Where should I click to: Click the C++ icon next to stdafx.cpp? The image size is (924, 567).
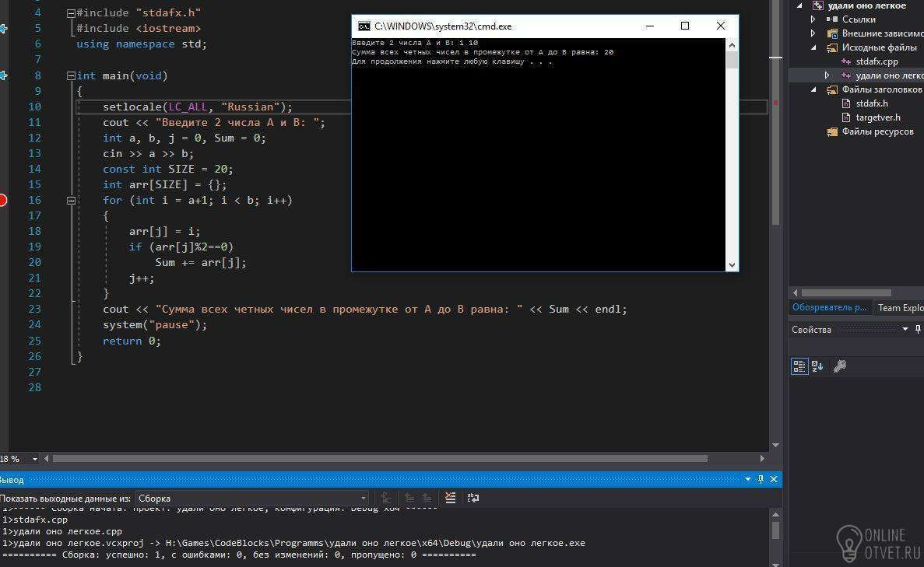[x=846, y=61]
